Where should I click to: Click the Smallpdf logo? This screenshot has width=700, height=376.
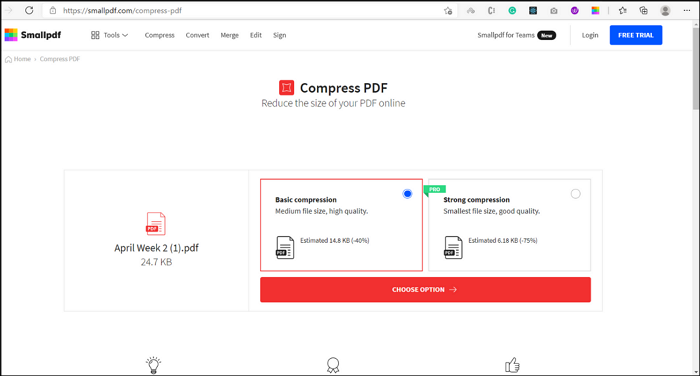33,35
